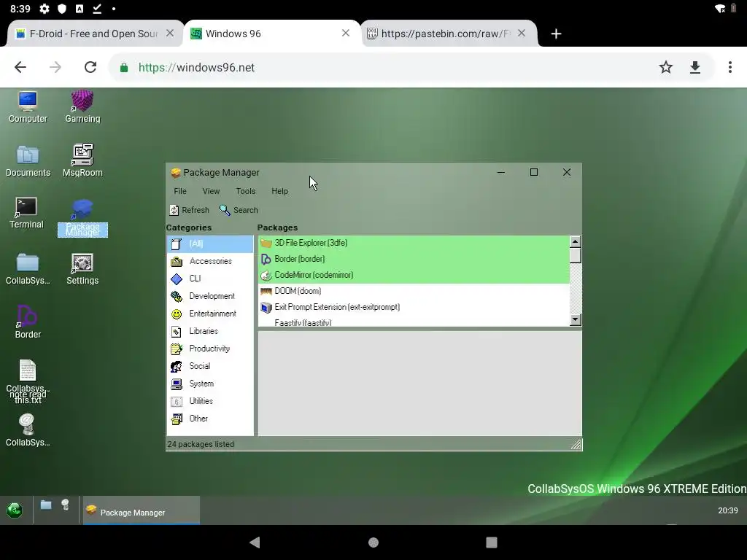Screen dimensions: 747x560
Task: Maximize the Package Manager window
Action: [x=534, y=172]
